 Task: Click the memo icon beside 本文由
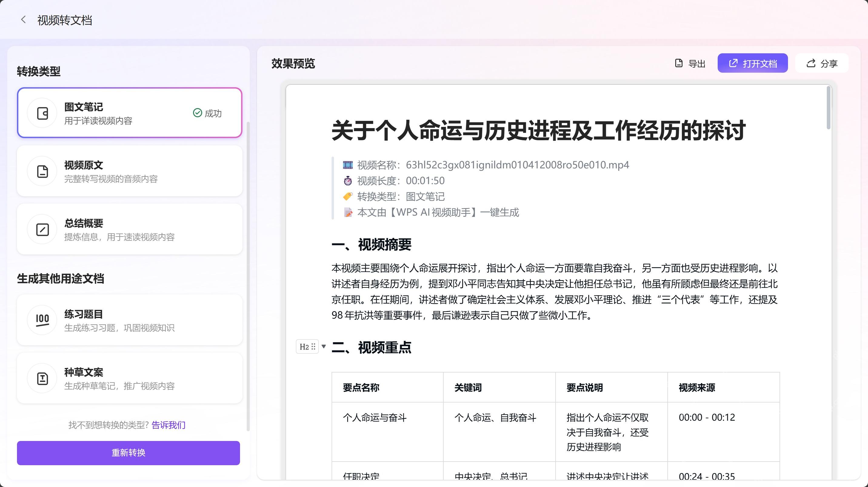pos(348,213)
